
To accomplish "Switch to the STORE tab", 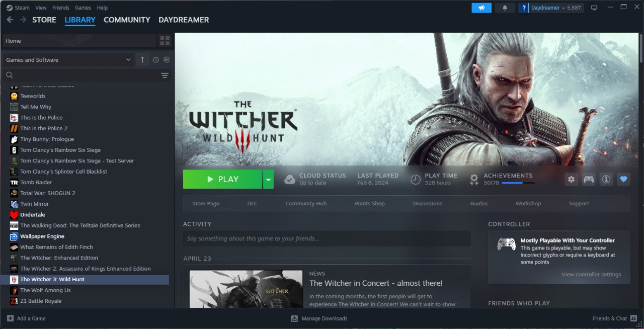I will pos(44,20).
